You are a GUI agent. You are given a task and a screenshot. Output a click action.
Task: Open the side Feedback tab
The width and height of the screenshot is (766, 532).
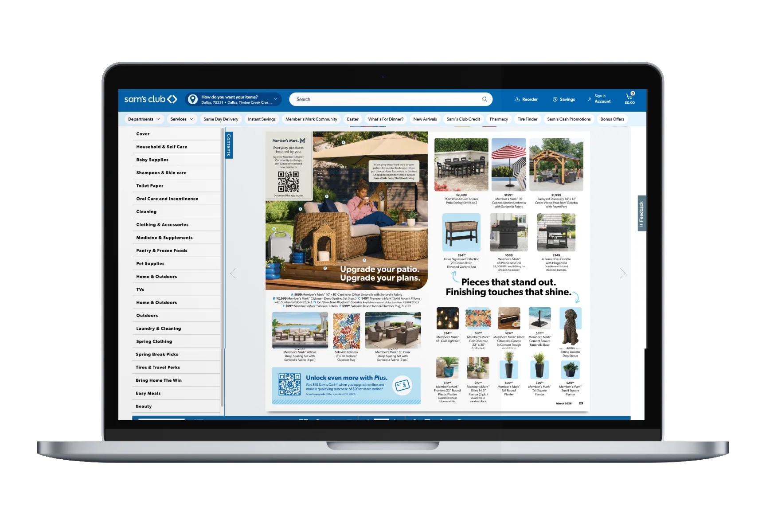641,213
